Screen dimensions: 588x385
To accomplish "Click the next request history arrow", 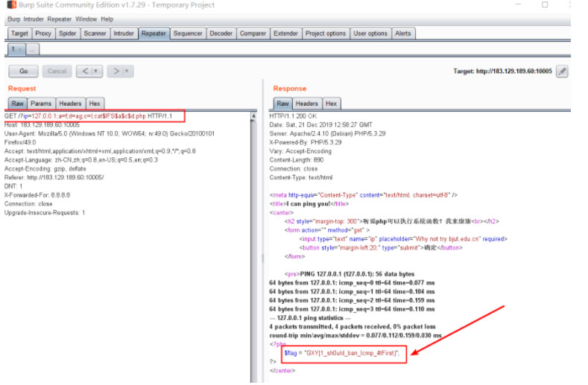I will (x=116, y=71).
